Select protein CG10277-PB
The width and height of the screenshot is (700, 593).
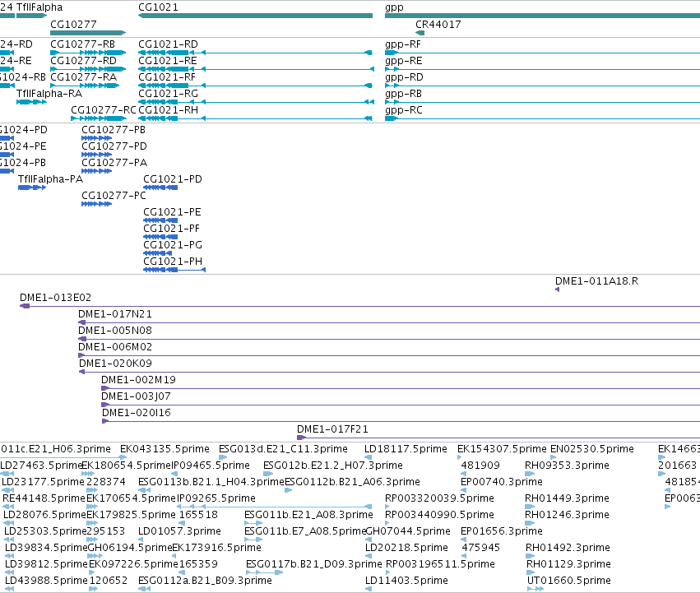pos(96,138)
